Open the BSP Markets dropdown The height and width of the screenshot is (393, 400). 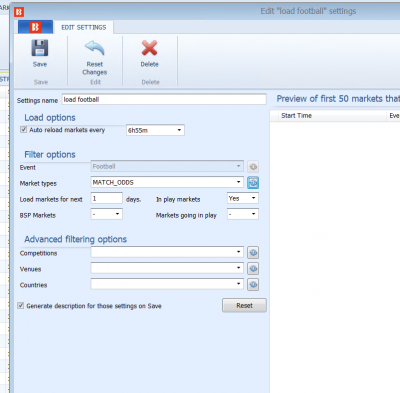point(106,214)
